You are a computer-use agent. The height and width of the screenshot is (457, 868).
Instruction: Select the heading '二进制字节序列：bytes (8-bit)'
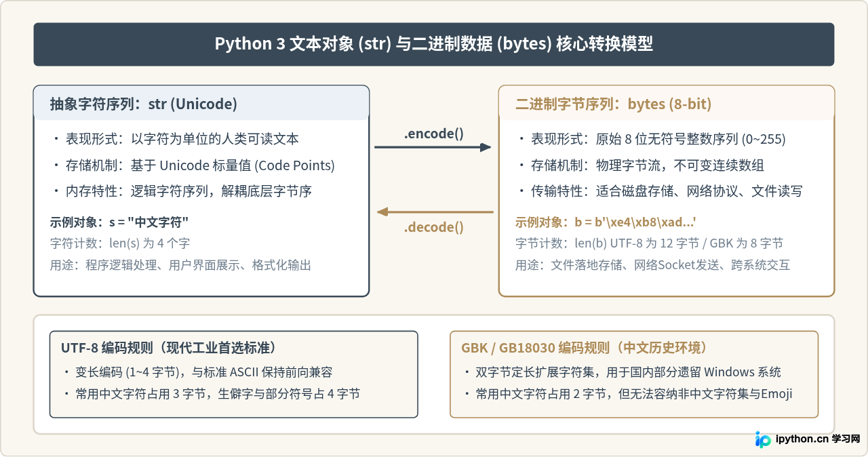click(x=613, y=104)
